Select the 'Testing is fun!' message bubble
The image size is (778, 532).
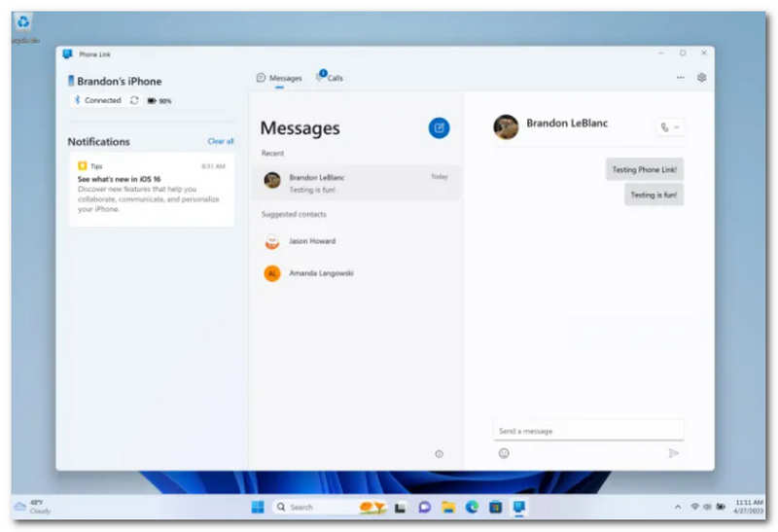coord(654,195)
